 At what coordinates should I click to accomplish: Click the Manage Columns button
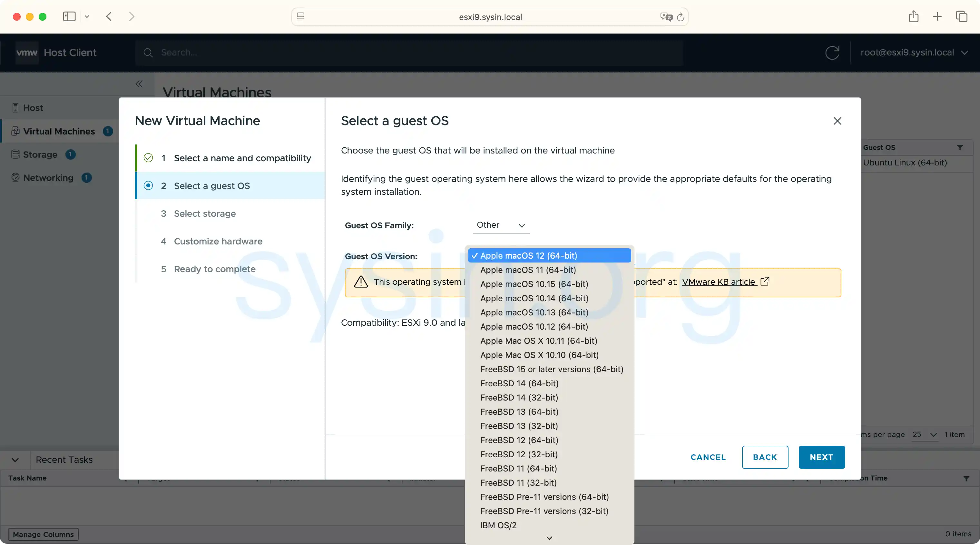click(x=44, y=534)
